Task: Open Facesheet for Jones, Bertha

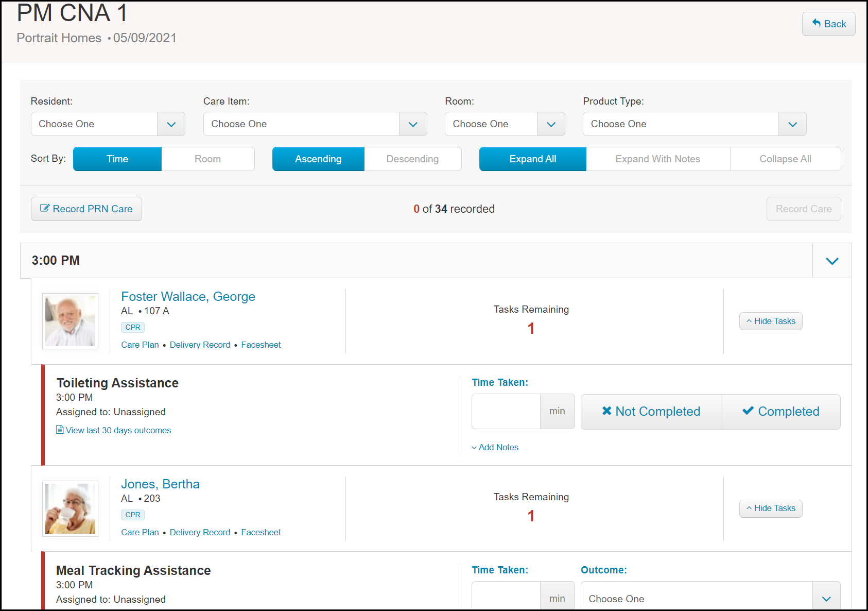Action: (261, 532)
